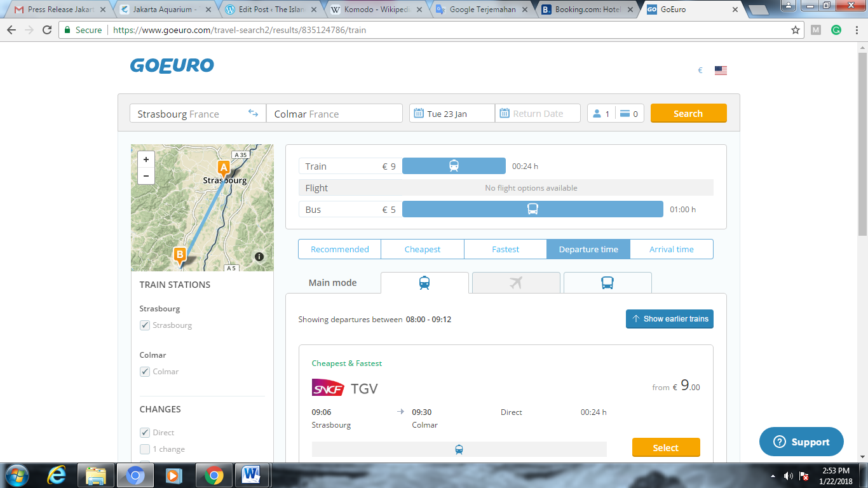This screenshot has width=868, height=488.
Task: Click the map zoom in plus button
Action: coord(146,159)
